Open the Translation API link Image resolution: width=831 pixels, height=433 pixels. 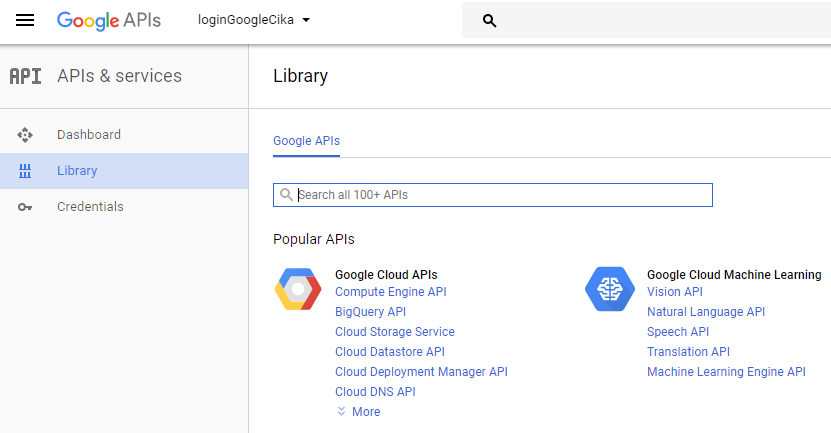tap(688, 352)
